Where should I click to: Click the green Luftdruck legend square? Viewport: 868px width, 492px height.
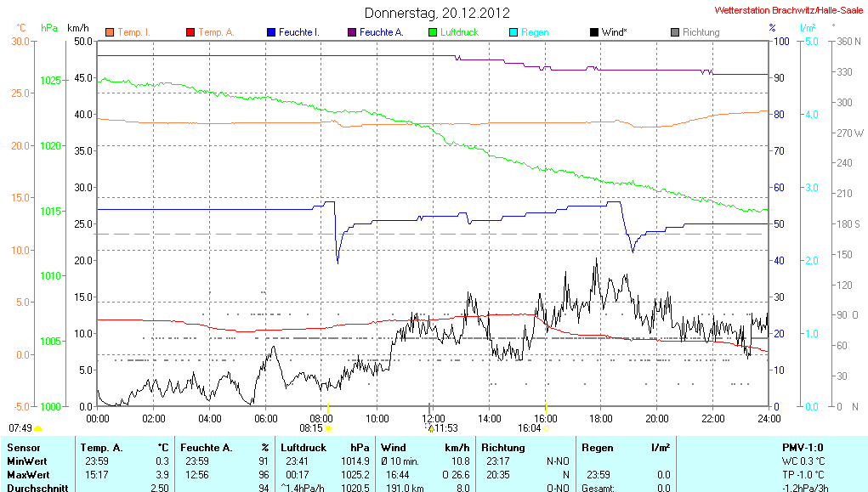tap(433, 32)
